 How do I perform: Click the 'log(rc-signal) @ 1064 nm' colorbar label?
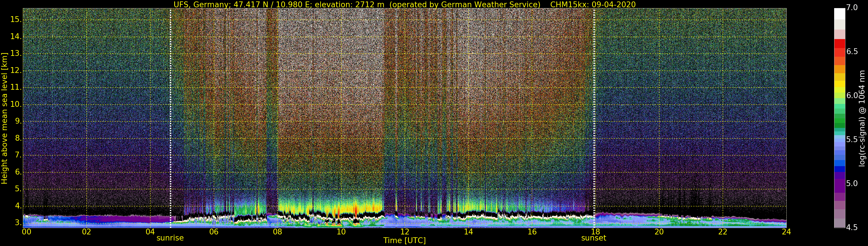click(x=862, y=118)
